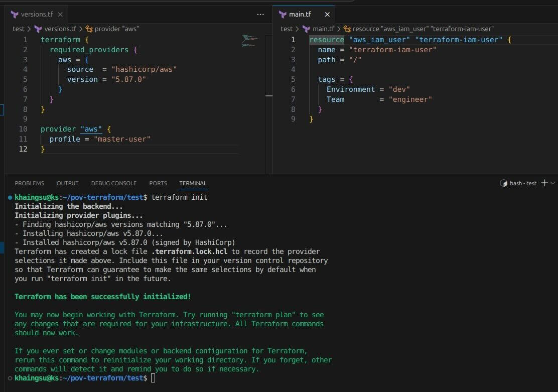The width and height of the screenshot is (558, 392).
Task: Close the versions.tf editor tab
Action: tap(60, 14)
